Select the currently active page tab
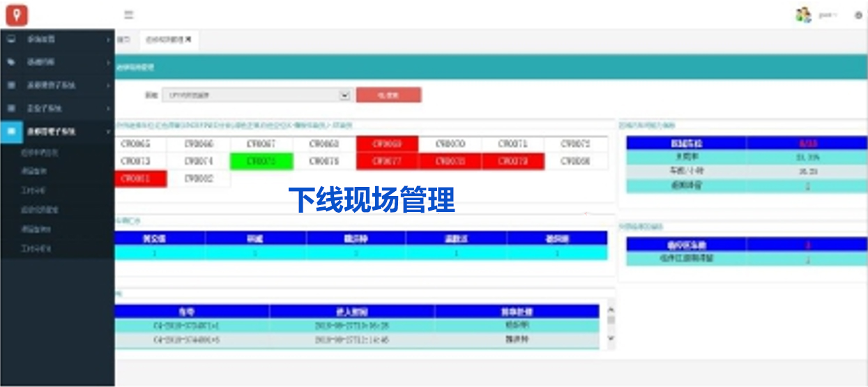This screenshot has width=868, height=387. (165, 40)
